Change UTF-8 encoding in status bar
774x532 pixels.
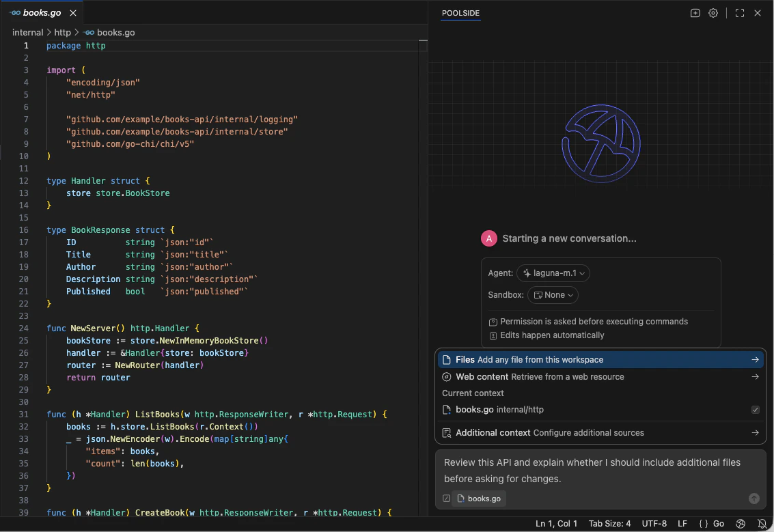[x=654, y=524]
